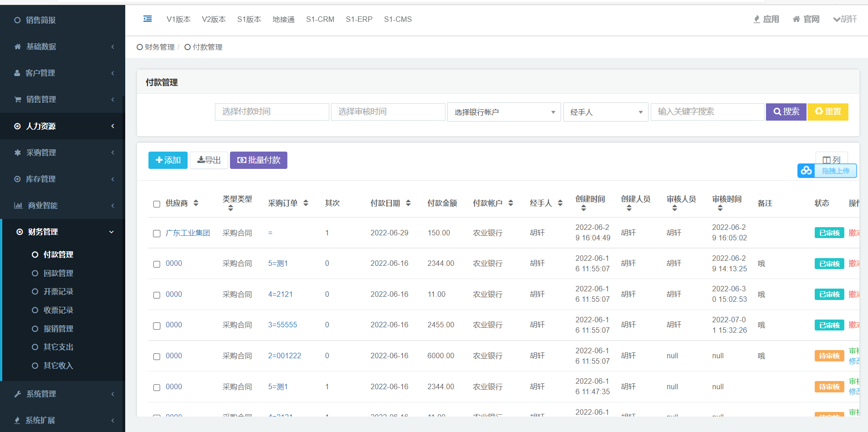Check the row with order 5=测1 amount 2344.00 已审核

point(157,264)
